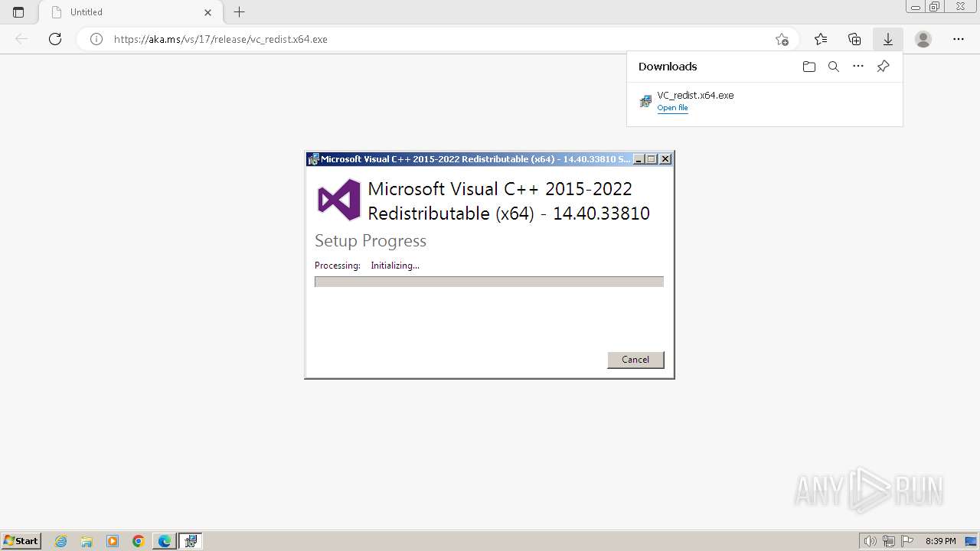The width and height of the screenshot is (980, 551).
Task: Open a new browser tab
Action: [x=240, y=12]
